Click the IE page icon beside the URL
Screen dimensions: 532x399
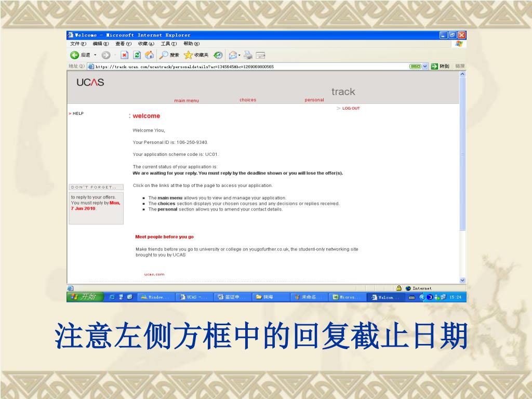click(91, 66)
